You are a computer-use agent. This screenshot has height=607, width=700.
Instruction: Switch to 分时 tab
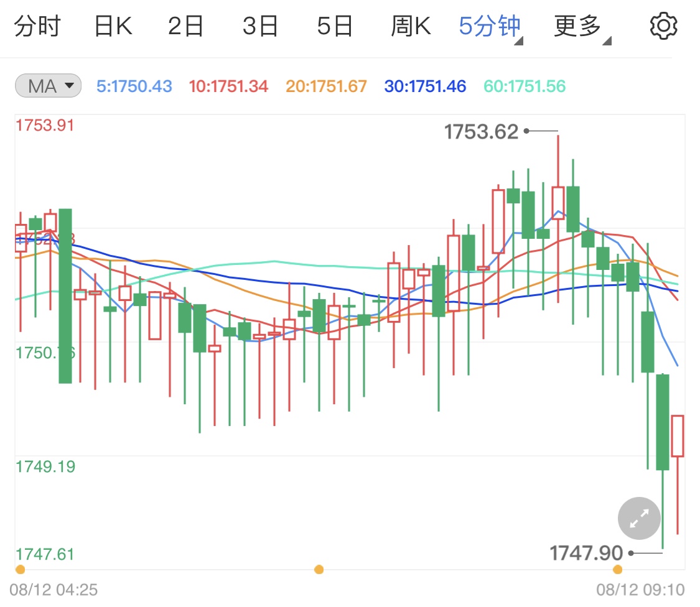37,26
